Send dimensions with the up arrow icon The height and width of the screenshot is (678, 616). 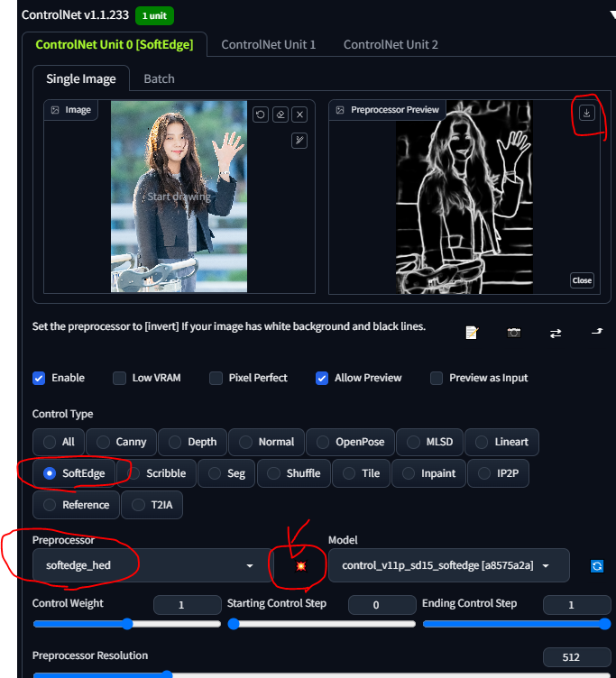pos(597,332)
